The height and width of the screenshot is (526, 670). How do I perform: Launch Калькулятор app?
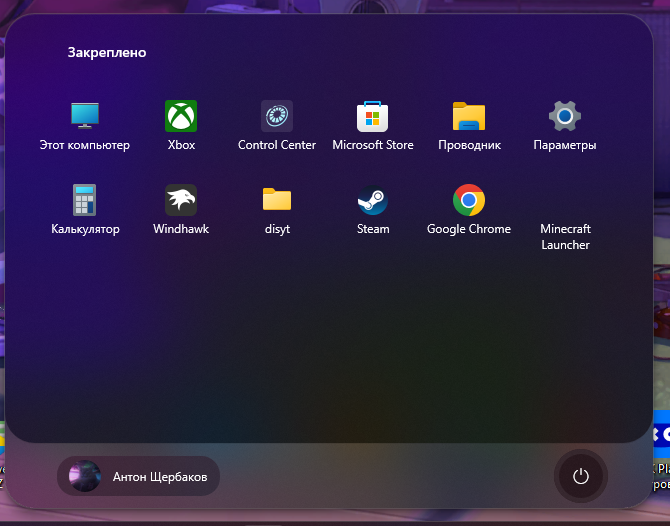click(85, 210)
